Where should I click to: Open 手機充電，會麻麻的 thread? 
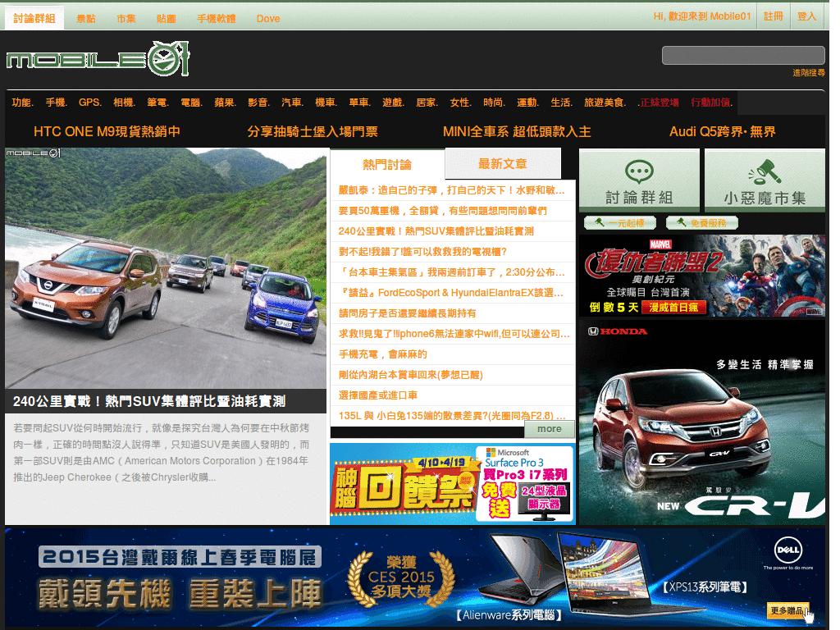click(x=382, y=354)
